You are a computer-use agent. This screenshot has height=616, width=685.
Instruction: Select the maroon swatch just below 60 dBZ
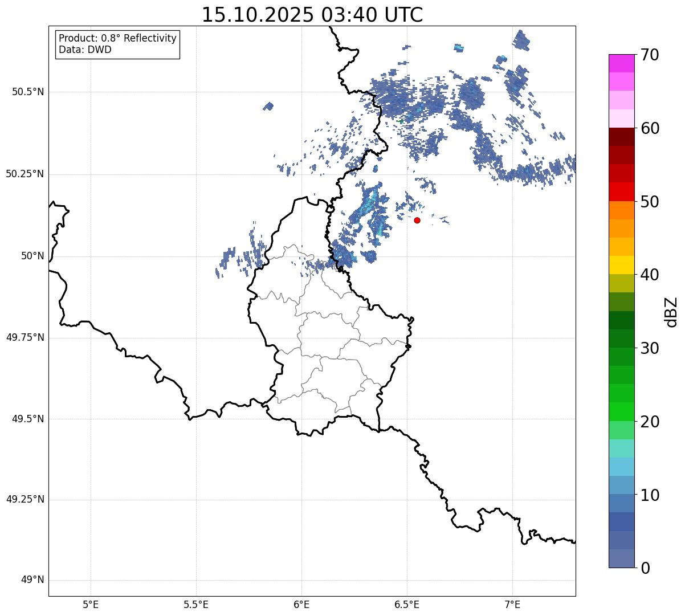tap(621, 137)
